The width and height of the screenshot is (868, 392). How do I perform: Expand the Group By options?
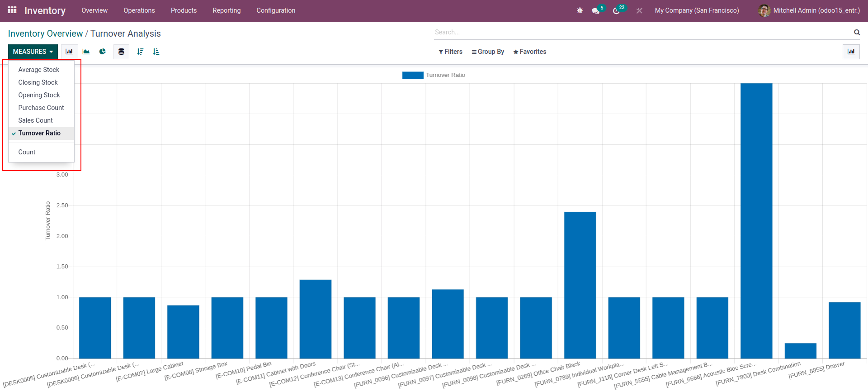[488, 52]
